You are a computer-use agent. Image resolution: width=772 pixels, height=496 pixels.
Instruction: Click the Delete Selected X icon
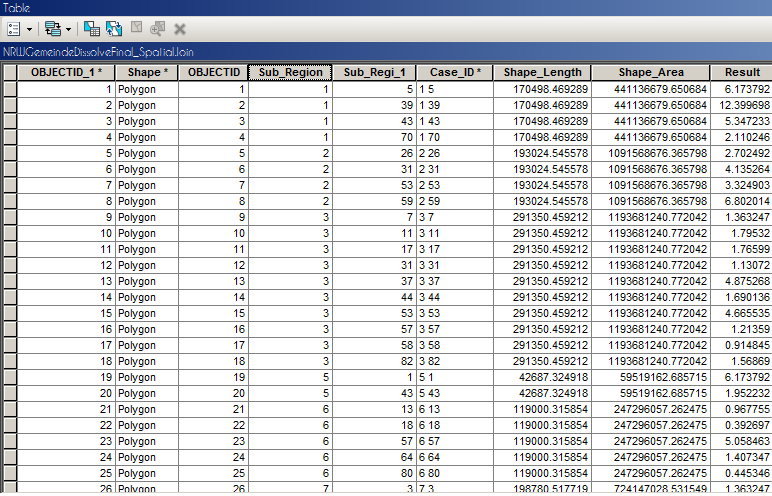180,30
